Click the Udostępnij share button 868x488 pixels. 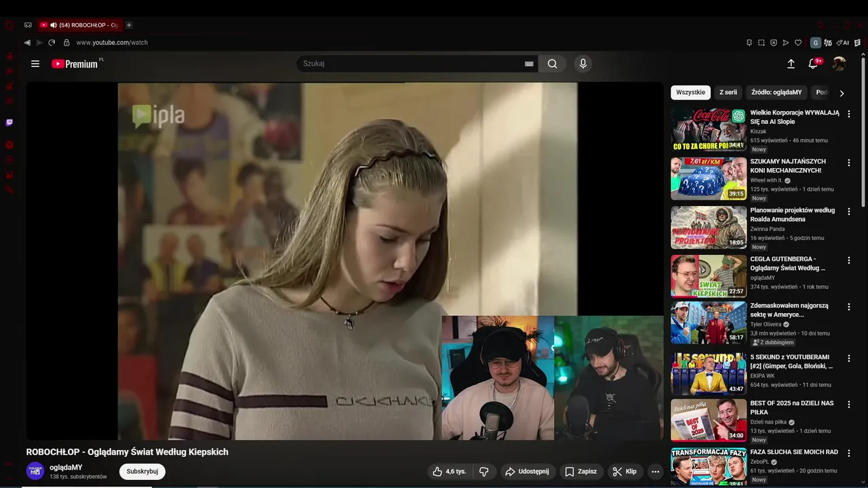pos(528,471)
